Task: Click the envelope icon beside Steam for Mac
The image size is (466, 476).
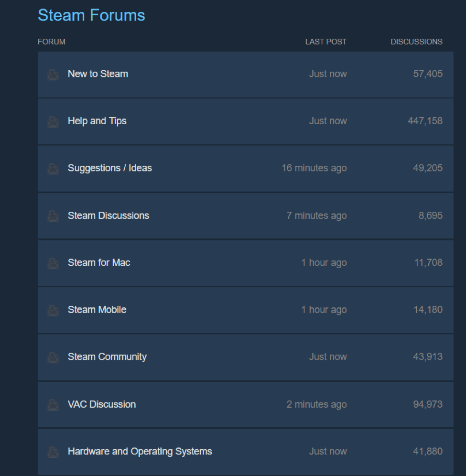Action: coord(53,263)
